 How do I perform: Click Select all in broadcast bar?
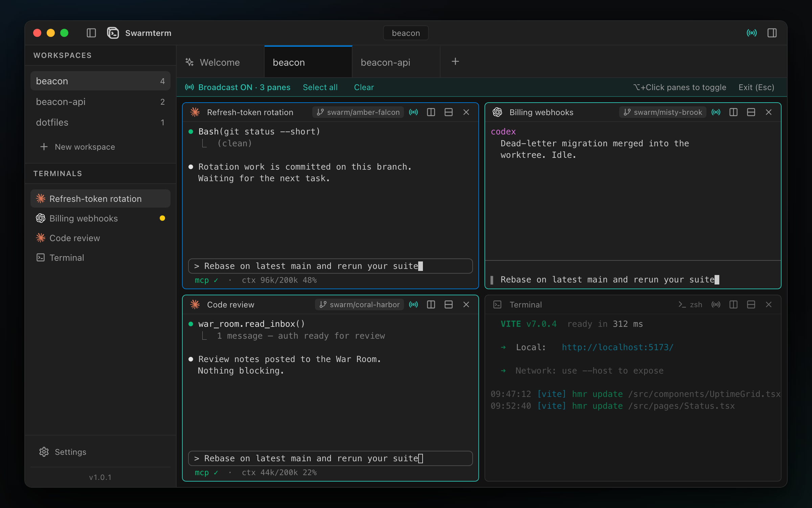coord(320,87)
